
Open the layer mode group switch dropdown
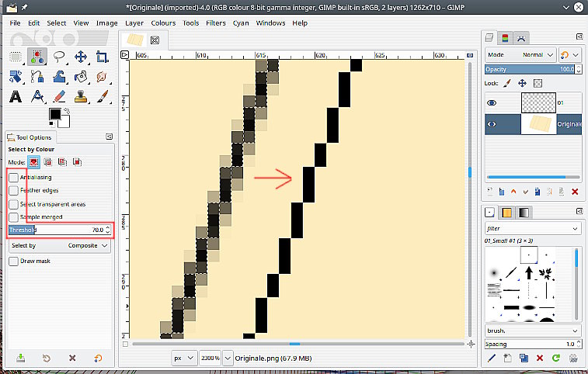[570, 55]
